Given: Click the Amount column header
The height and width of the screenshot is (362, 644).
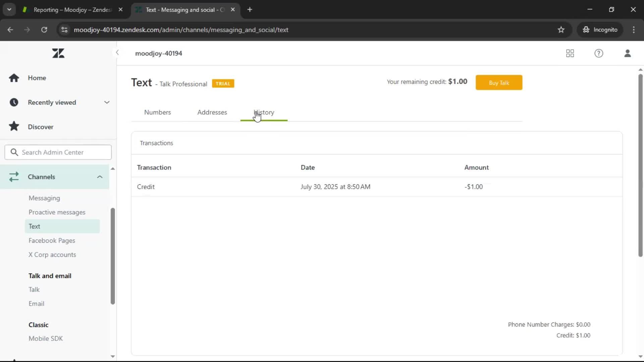Looking at the screenshot, I should pos(476,167).
